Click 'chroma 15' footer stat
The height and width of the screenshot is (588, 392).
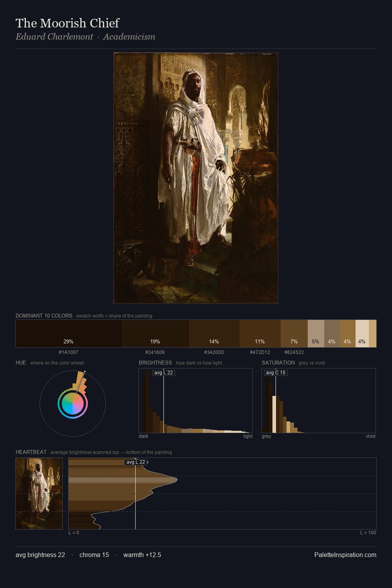click(94, 555)
